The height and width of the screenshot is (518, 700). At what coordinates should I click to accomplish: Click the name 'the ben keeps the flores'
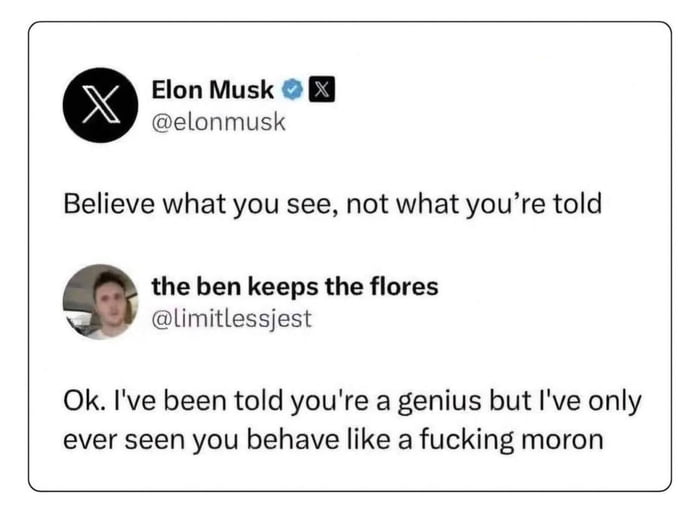(294, 287)
